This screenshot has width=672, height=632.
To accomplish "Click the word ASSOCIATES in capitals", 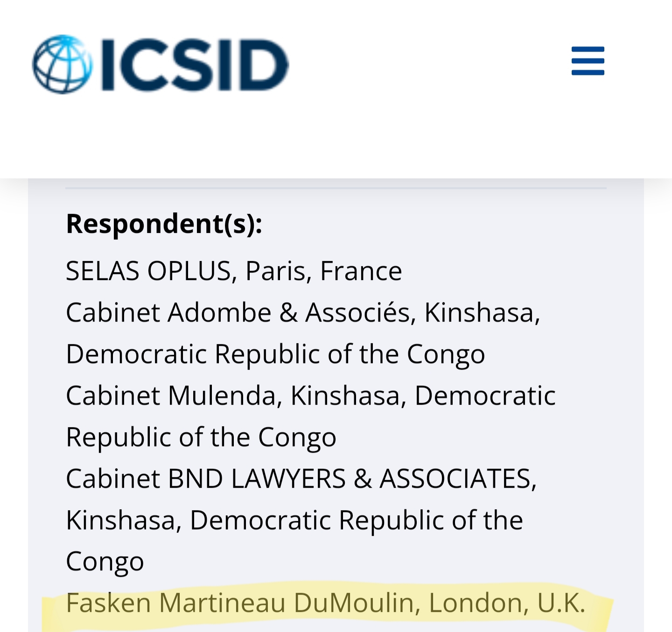I will pyautogui.click(x=455, y=478).
